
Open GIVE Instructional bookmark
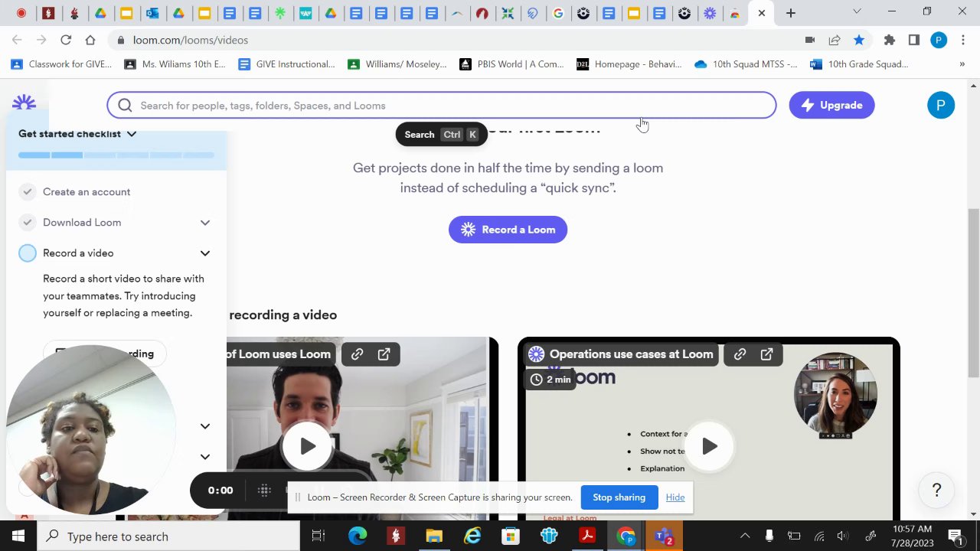pos(286,64)
